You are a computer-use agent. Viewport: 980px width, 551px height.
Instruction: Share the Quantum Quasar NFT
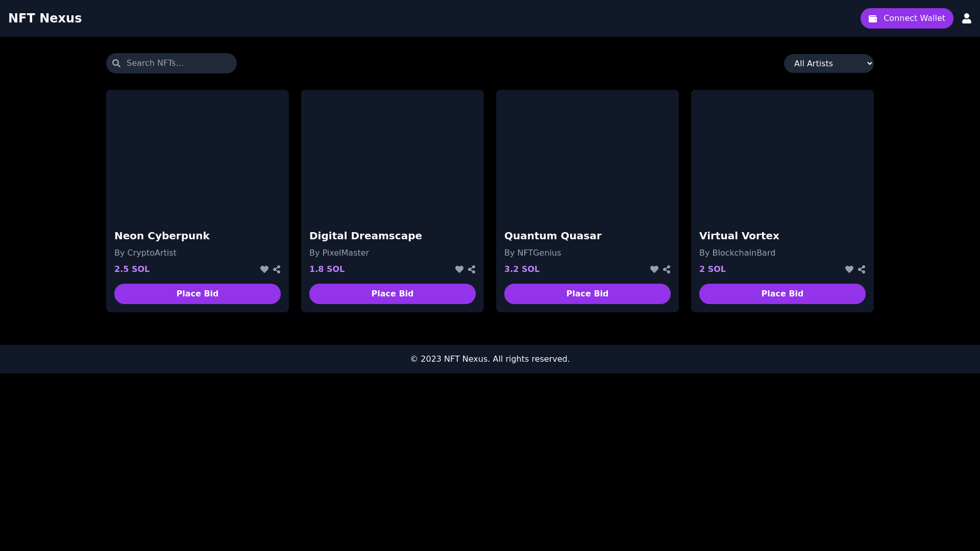[x=667, y=269]
